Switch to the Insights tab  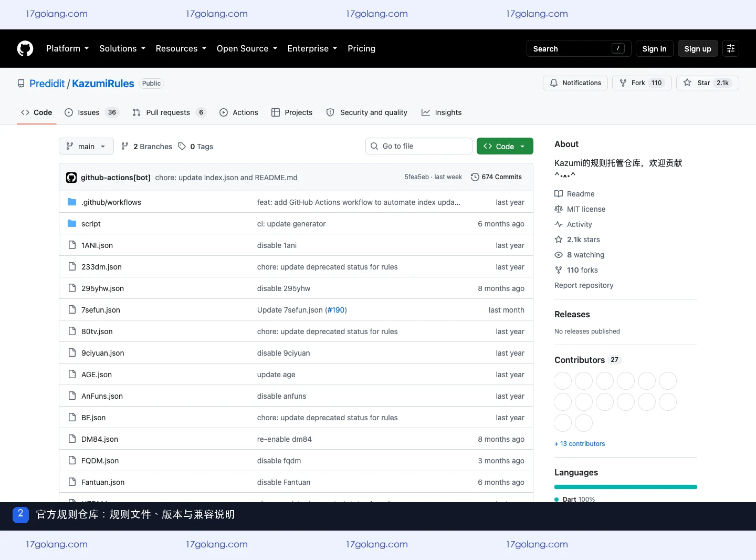[442, 112]
